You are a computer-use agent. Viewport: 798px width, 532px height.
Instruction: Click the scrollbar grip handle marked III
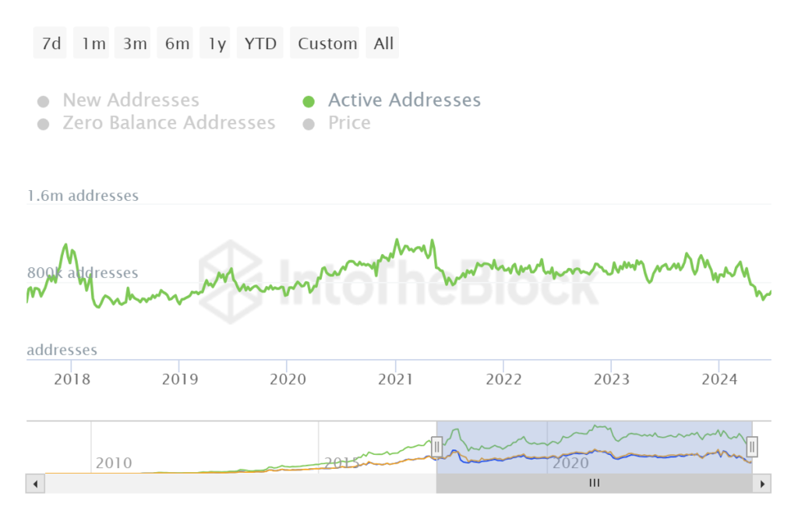(594, 483)
